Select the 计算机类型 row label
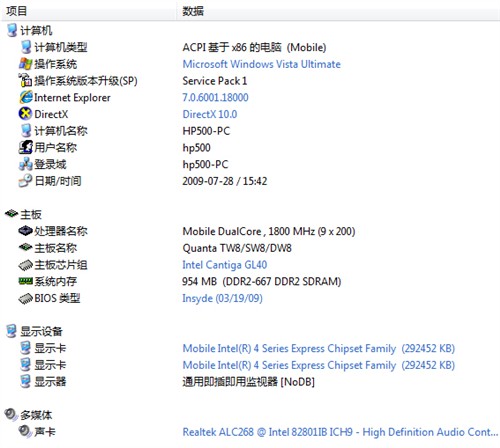The height and width of the screenshot is (448, 500). [61, 47]
